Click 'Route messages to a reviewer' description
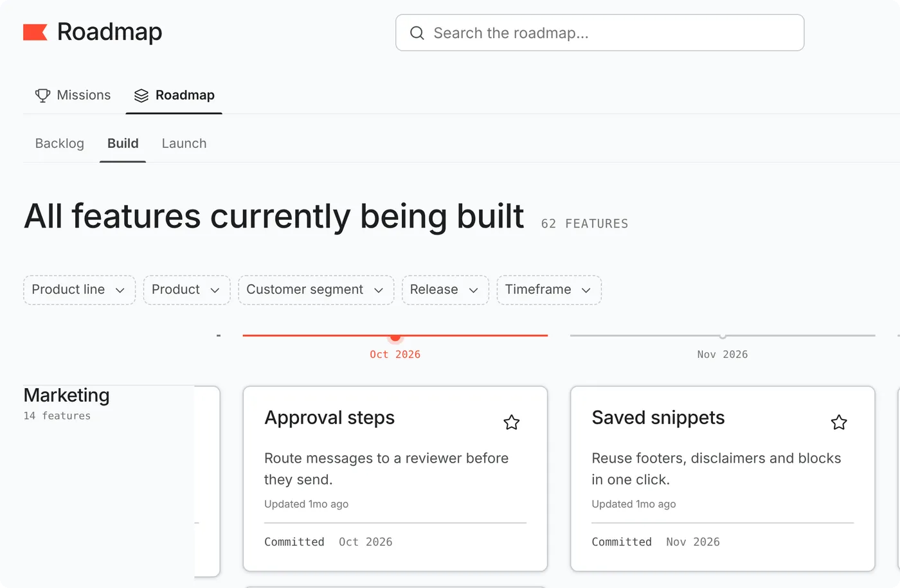Viewport: 900px width, 588px height. click(386, 468)
